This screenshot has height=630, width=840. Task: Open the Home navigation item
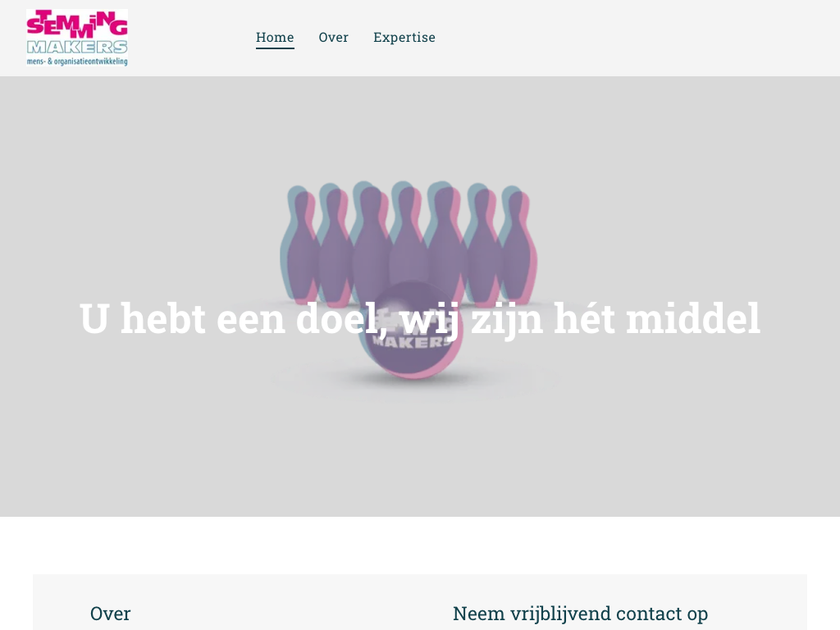click(x=275, y=38)
